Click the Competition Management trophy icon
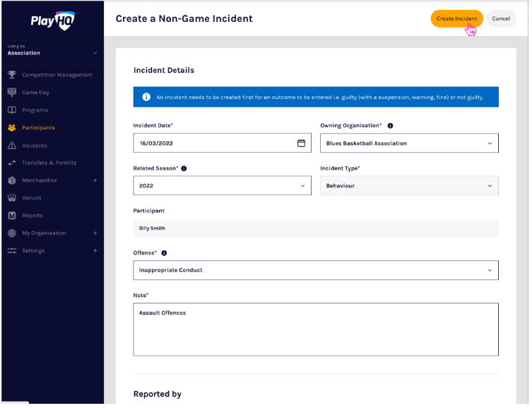Screen dimensions: 532x408 (12, 75)
